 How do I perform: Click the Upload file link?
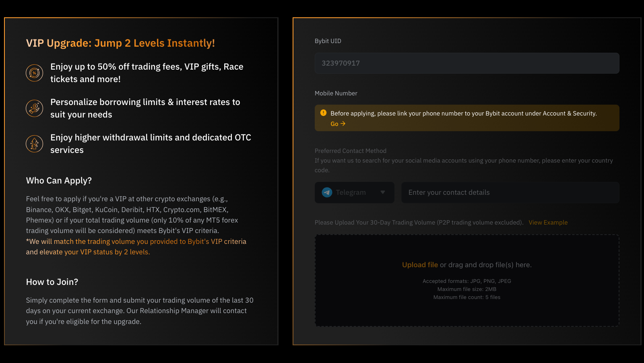pyautogui.click(x=420, y=265)
